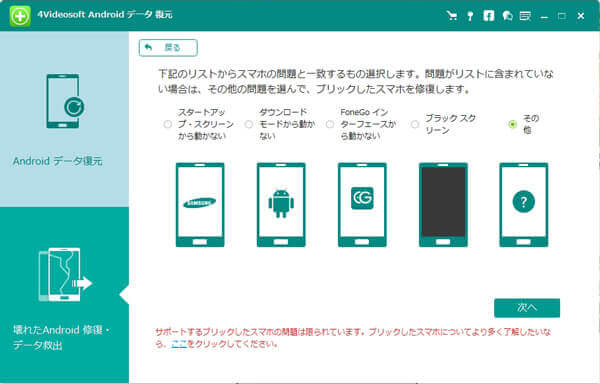The image size is (600, 384).
Task: Open the title bar menu icon
Action: [525, 16]
